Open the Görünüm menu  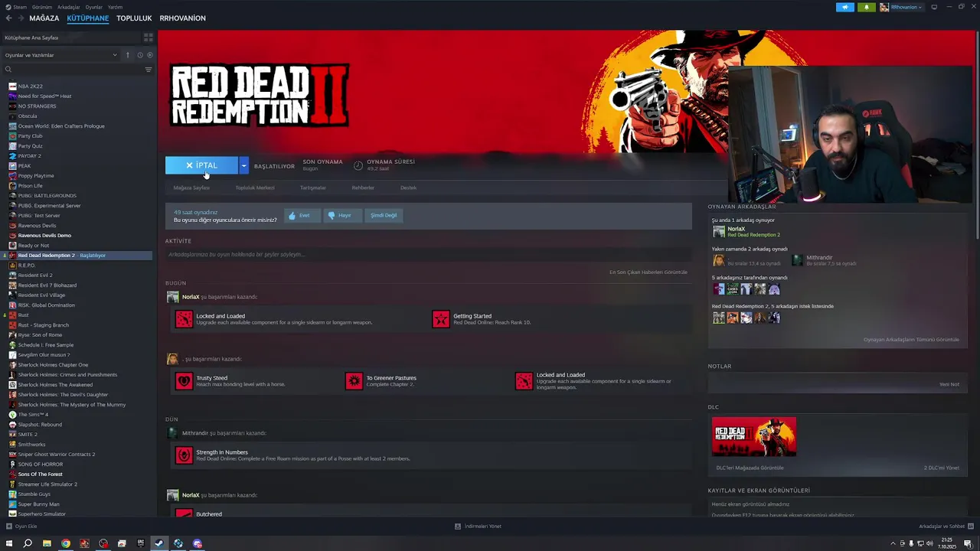42,7
